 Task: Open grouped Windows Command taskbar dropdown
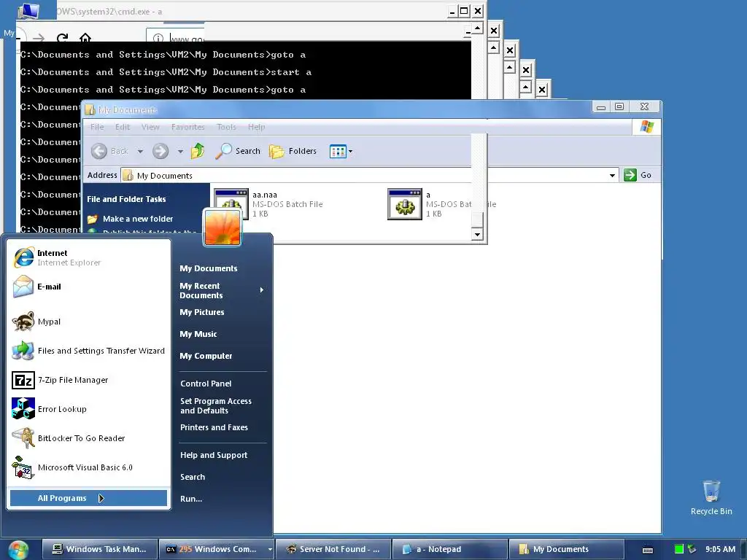(270, 550)
